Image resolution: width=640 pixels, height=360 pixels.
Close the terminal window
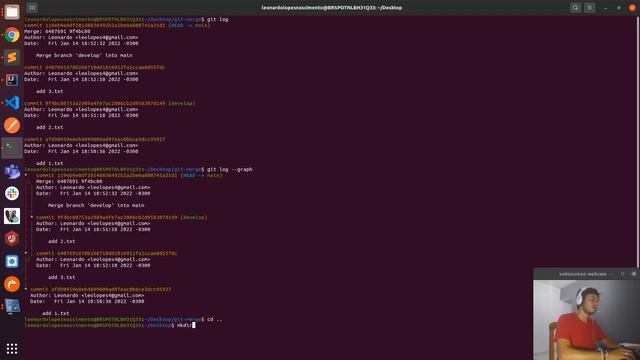[x=632, y=8]
